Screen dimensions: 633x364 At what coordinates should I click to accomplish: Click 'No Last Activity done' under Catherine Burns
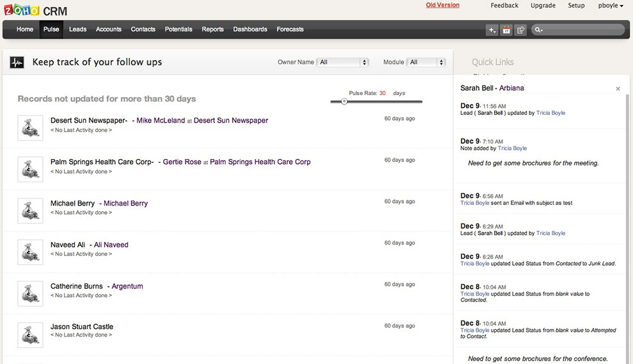(81, 296)
